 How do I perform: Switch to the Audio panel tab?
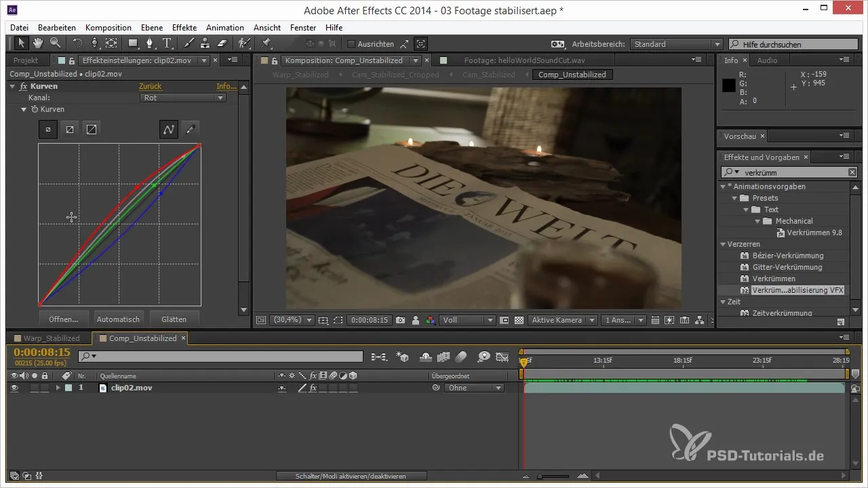point(767,60)
